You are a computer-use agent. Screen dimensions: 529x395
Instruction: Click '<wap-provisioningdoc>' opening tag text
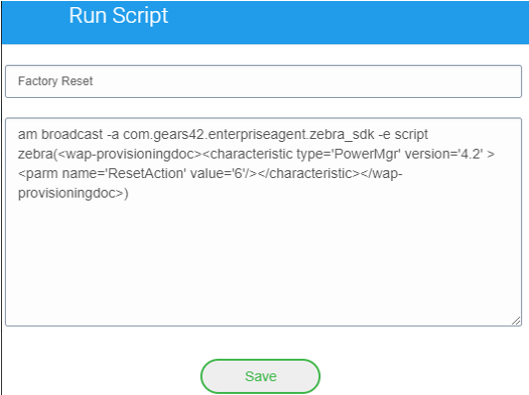130,154
